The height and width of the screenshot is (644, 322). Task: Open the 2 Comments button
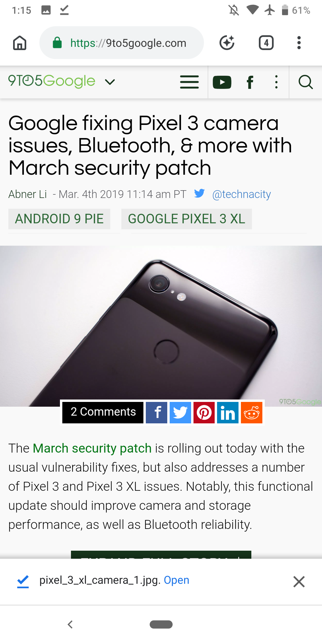coord(103,412)
